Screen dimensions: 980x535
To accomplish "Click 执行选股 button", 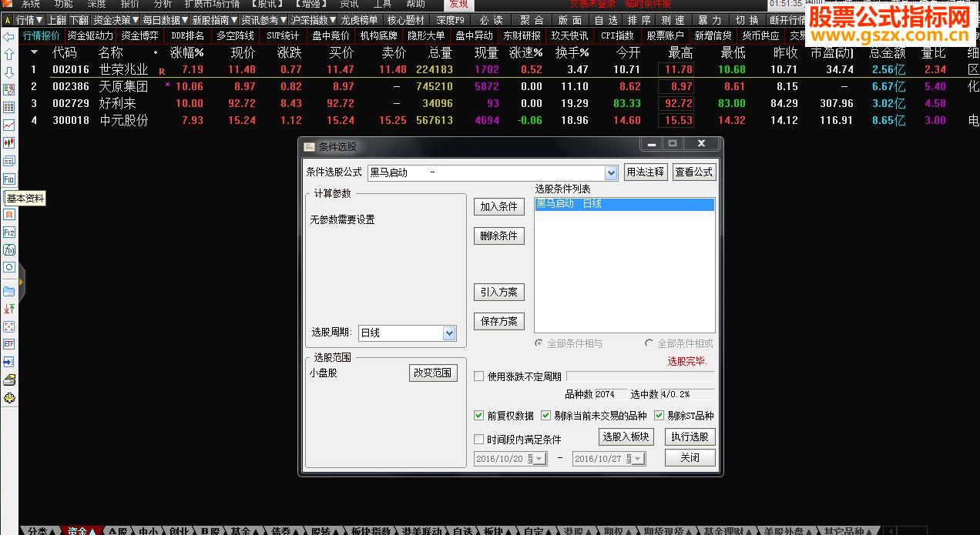I will tap(690, 436).
